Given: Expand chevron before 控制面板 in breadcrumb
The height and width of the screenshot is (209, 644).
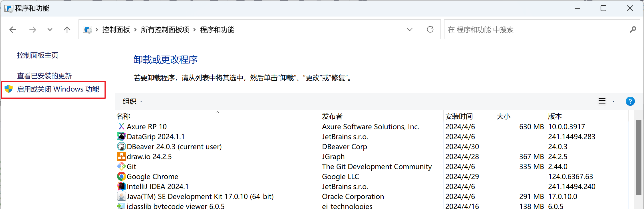Looking at the screenshot, I should (x=97, y=30).
